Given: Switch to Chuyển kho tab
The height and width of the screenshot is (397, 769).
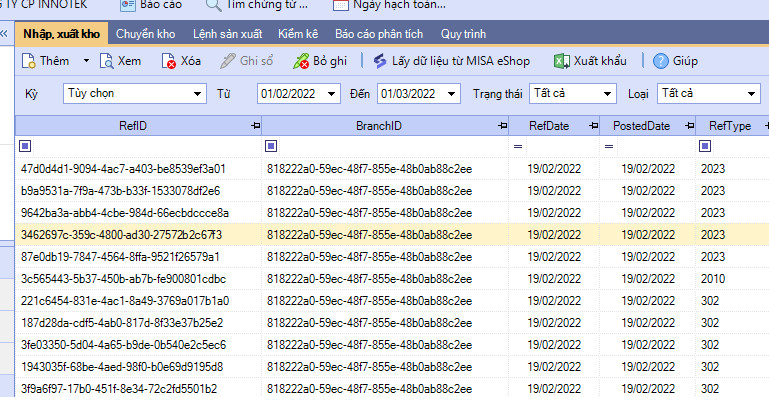Looking at the screenshot, I should click(x=145, y=34).
